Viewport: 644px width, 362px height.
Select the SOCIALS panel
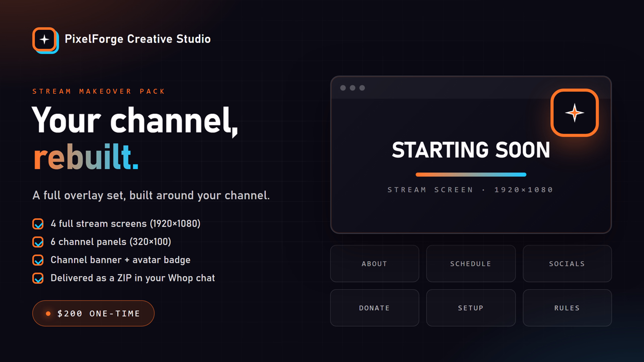click(567, 264)
